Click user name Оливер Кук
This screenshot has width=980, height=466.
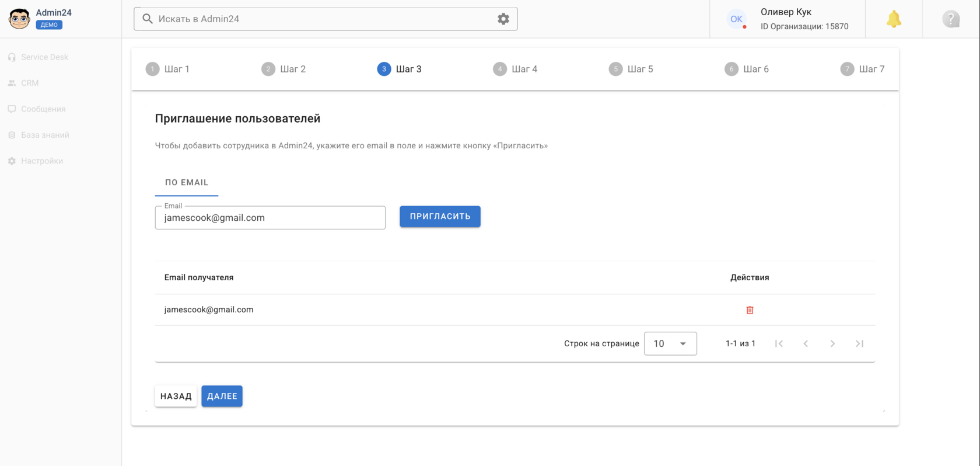pyautogui.click(x=786, y=12)
